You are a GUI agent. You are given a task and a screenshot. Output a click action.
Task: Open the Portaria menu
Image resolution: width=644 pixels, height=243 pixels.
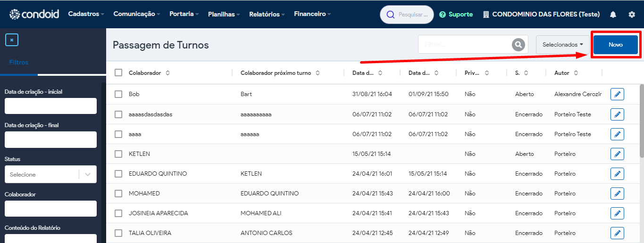tap(184, 14)
